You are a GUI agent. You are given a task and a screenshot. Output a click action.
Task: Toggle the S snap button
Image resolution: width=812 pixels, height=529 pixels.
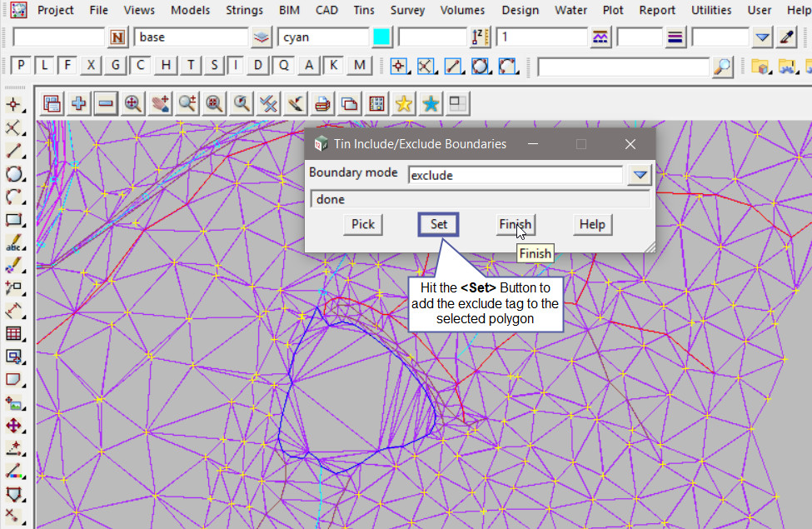click(x=214, y=65)
